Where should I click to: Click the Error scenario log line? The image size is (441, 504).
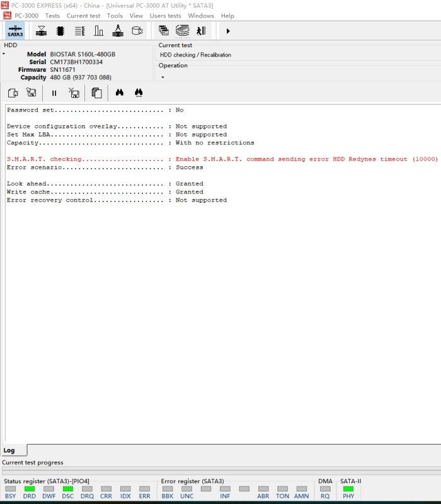tap(105, 167)
